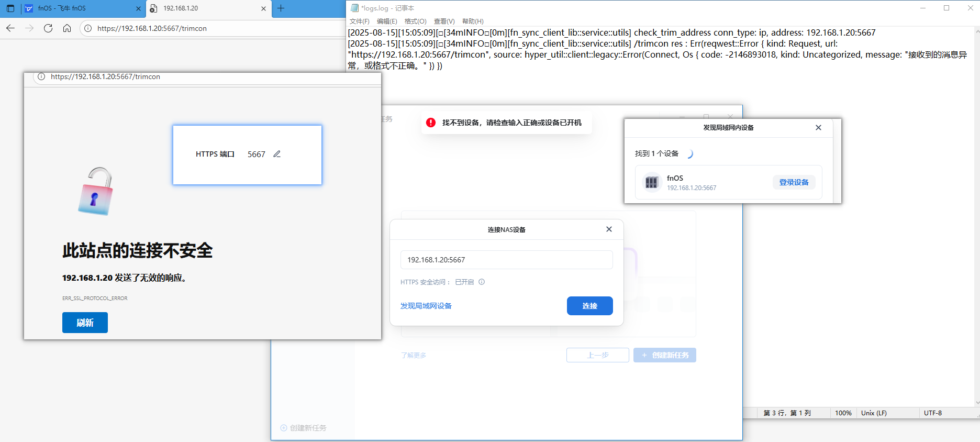The image size is (980, 442).
Task: Click Notepad scrollbar down arrow
Action: 977,403
